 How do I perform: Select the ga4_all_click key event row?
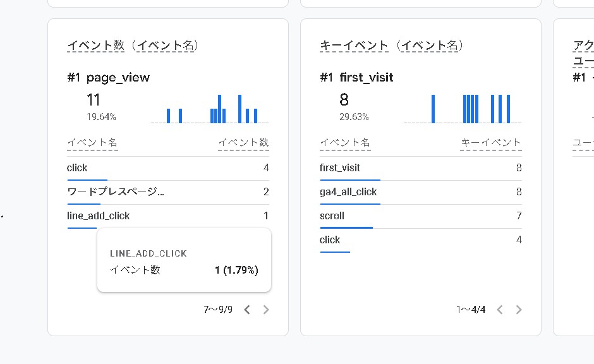pos(348,192)
